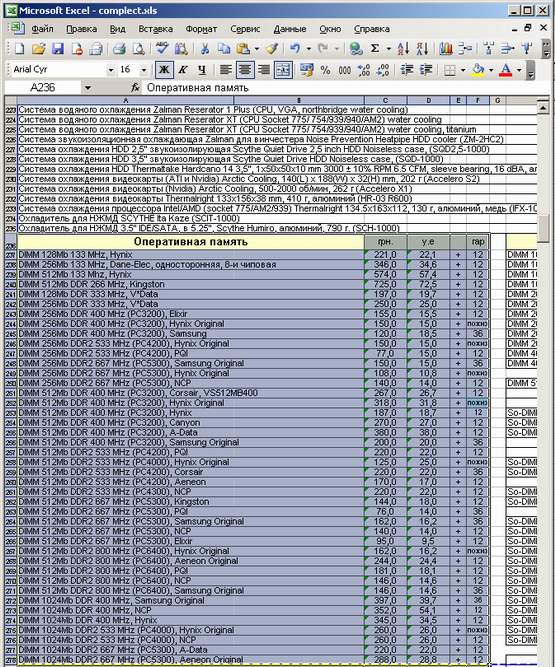Image resolution: width=555 pixels, height=667 pixels.
Task: Open the Font Color palette dropdown arrow
Action: (x=519, y=70)
